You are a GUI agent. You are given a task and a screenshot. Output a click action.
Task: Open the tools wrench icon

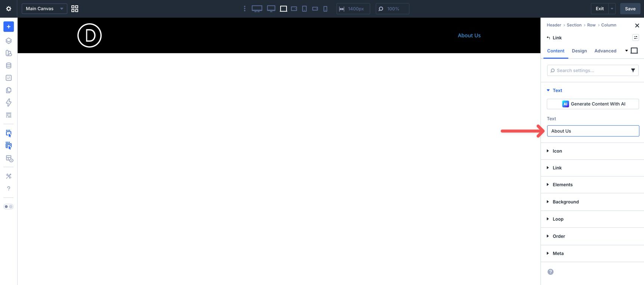click(9, 176)
